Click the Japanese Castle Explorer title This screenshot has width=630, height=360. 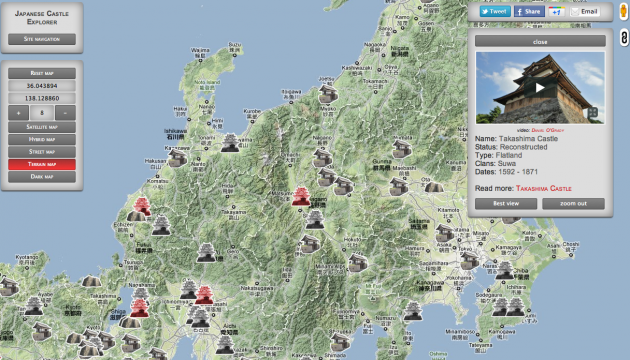(x=42, y=18)
